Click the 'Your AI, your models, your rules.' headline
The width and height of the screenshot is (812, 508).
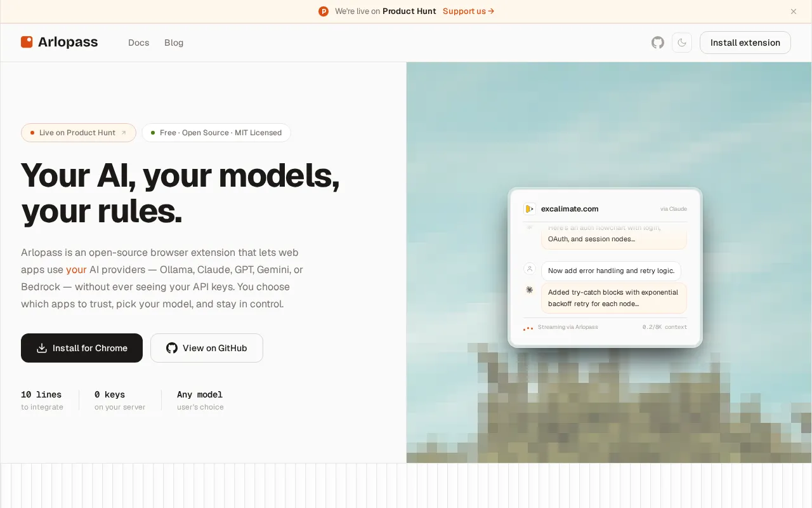click(x=181, y=193)
